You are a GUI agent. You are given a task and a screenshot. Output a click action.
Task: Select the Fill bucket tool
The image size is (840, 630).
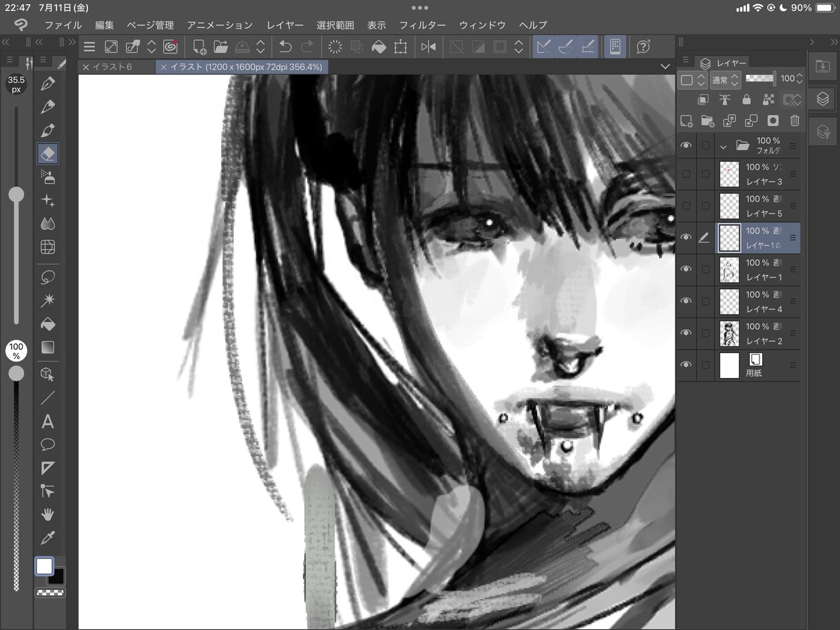[x=48, y=324]
